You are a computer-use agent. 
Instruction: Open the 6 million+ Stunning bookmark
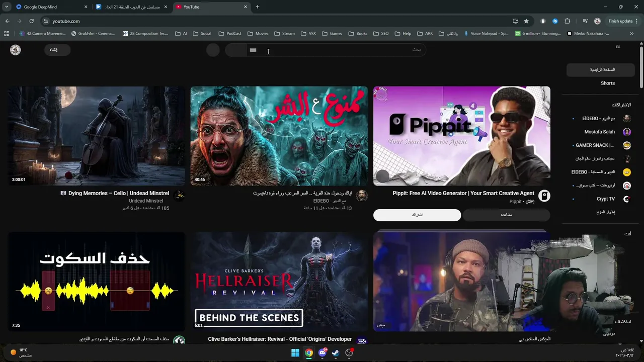click(x=538, y=34)
